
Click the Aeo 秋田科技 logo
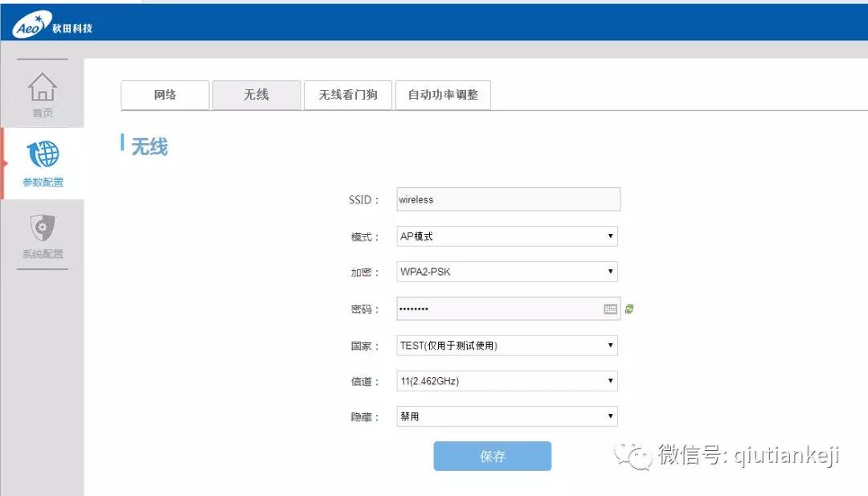point(52,27)
